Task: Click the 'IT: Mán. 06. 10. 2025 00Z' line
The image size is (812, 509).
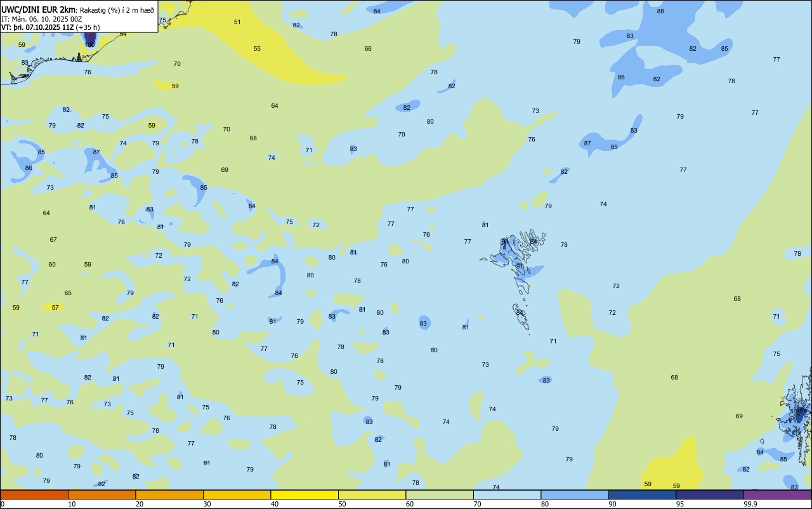Action: tap(42, 18)
